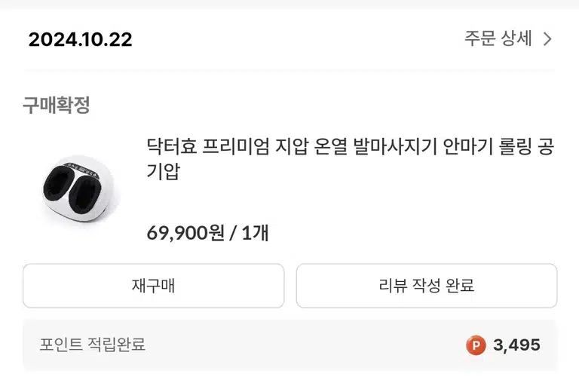Click the 포인트 적립완료 points row
The image size is (579, 392).
289,345
